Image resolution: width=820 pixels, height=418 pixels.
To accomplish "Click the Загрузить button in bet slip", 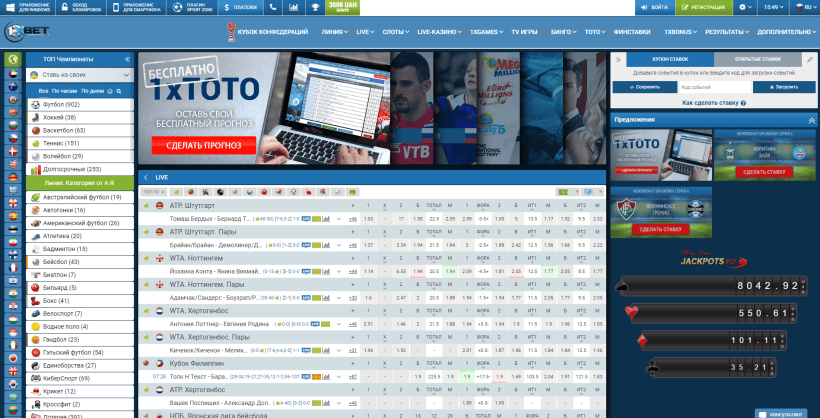I will point(784,87).
